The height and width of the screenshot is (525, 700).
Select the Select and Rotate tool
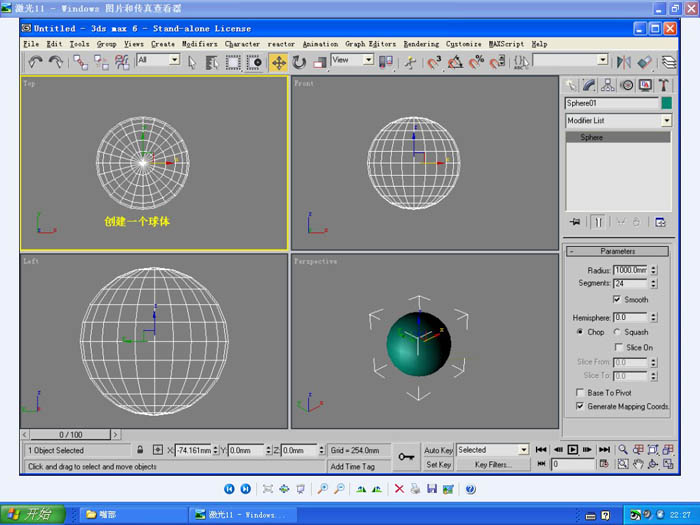[x=299, y=62]
